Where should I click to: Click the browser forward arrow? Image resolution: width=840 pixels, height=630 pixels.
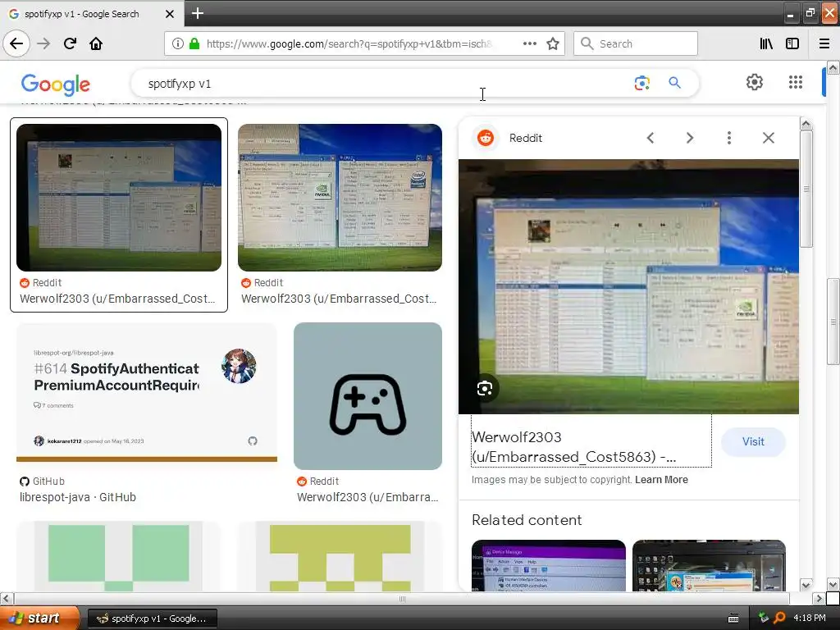[x=43, y=43]
